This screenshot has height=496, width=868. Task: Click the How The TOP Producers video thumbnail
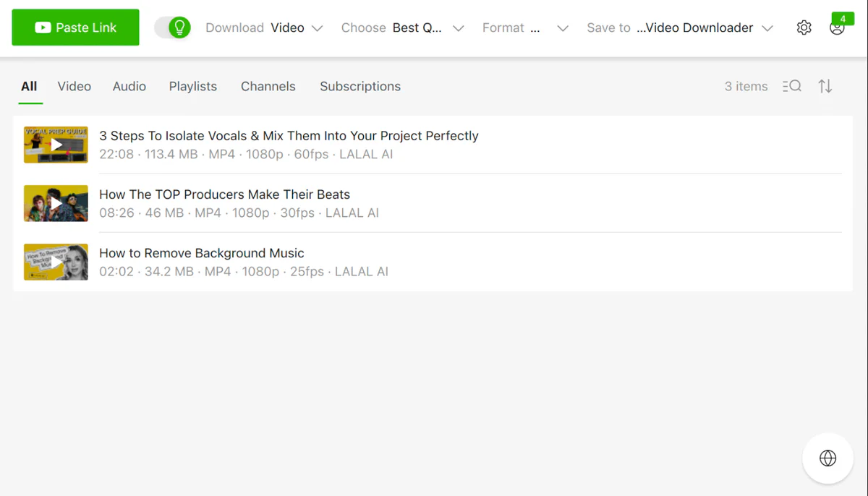click(x=56, y=203)
